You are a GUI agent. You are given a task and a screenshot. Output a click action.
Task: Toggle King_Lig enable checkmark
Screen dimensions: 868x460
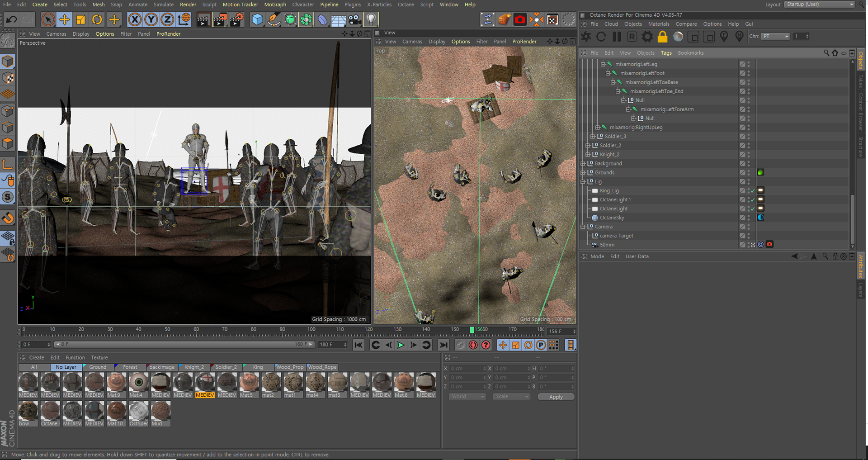pyautogui.click(x=753, y=191)
